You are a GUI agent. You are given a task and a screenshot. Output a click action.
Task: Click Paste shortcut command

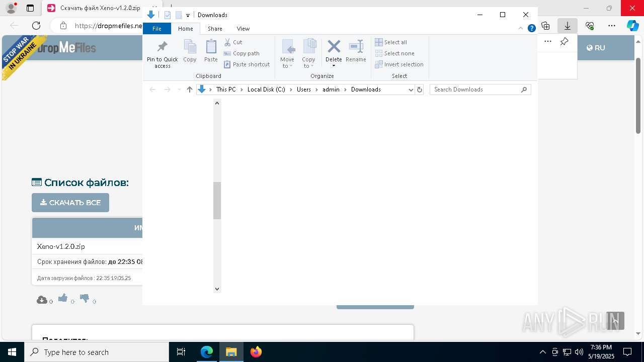(247, 64)
